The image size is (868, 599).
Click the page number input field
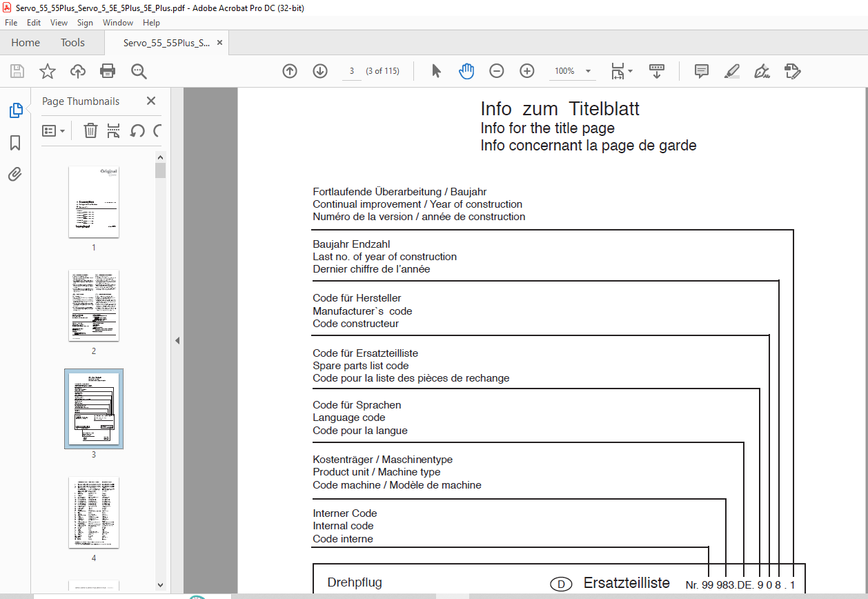pos(351,71)
